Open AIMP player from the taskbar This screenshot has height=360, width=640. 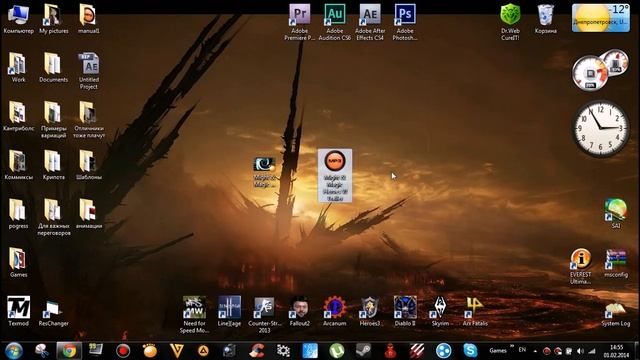click(x=203, y=351)
